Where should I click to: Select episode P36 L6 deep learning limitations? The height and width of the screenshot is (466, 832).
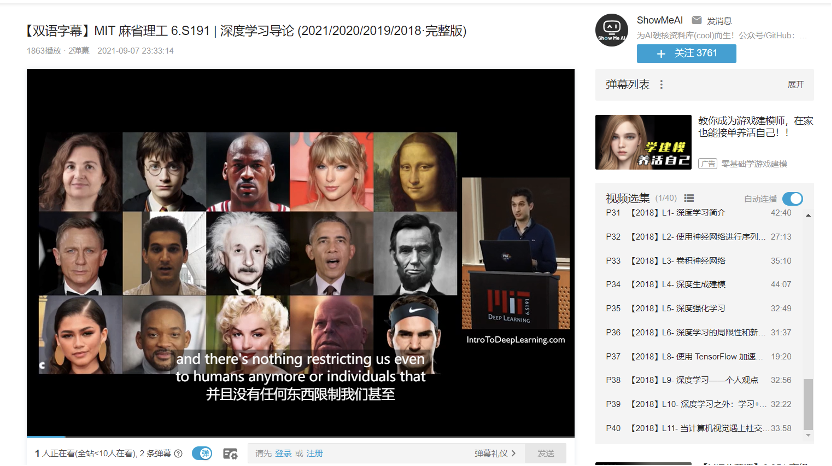coord(699,332)
